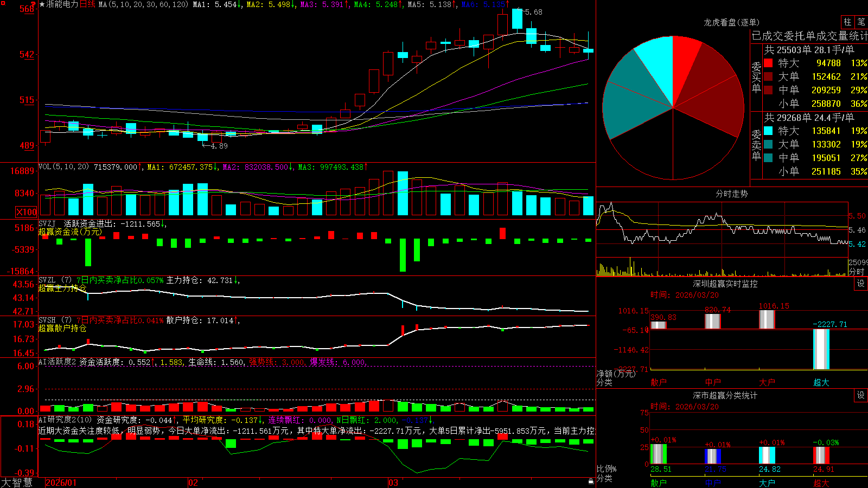Select 大户 category under 深市超赢分类统计
This screenshot has height=488, width=868.
pos(767,483)
